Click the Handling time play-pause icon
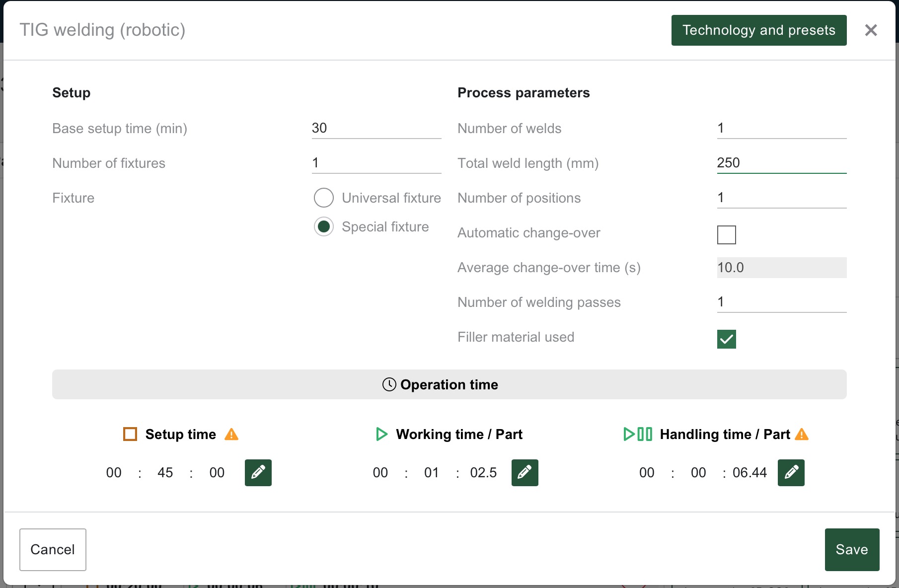This screenshot has height=588, width=899. (x=638, y=434)
